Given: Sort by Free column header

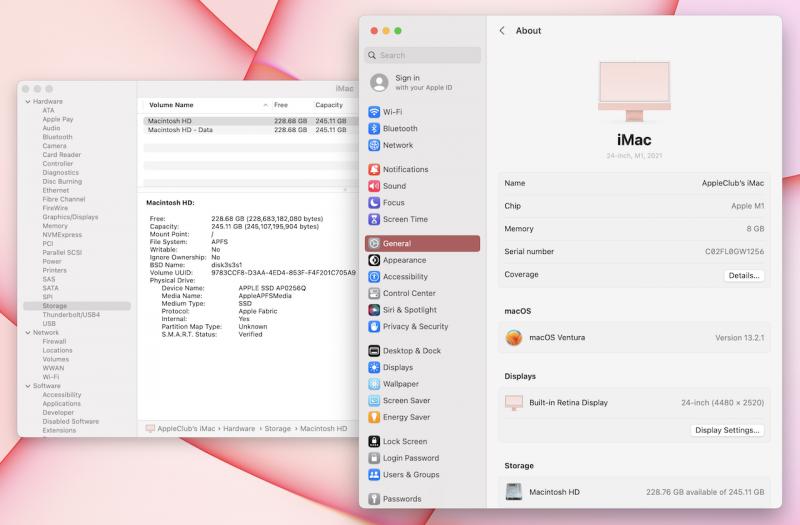Looking at the screenshot, I should [281, 105].
